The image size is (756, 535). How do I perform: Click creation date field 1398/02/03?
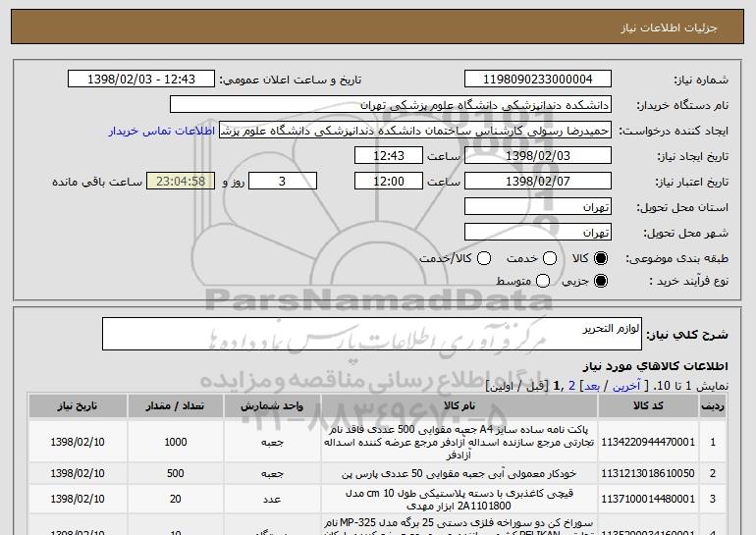[x=538, y=156]
